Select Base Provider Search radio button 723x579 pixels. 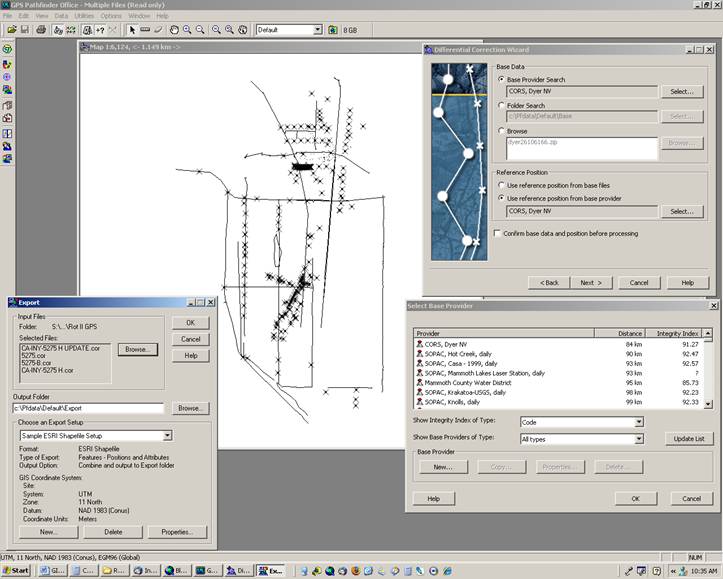tap(501, 79)
